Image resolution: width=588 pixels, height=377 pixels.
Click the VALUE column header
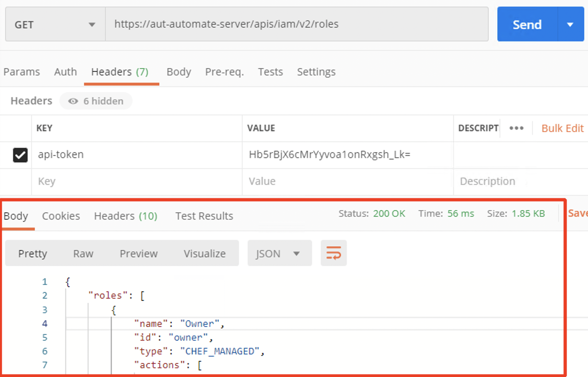[x=261, y=128]
